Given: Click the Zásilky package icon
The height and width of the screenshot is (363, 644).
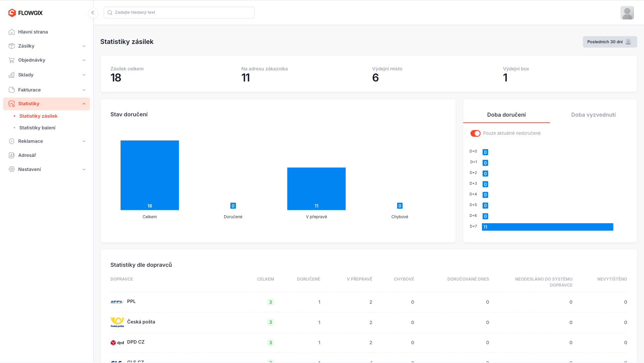Looking at the screenshot, I should pyautogui.click(x=12, y=46).
